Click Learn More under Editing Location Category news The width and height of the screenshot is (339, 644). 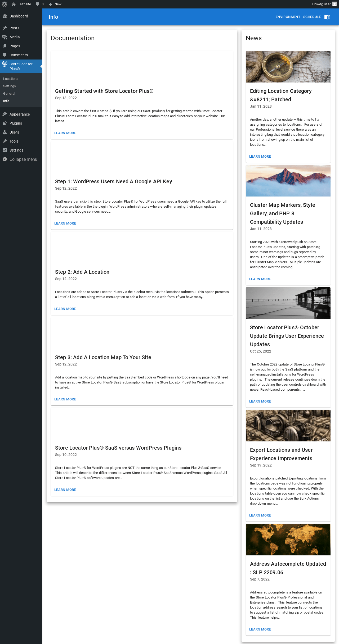click(260, 157)
